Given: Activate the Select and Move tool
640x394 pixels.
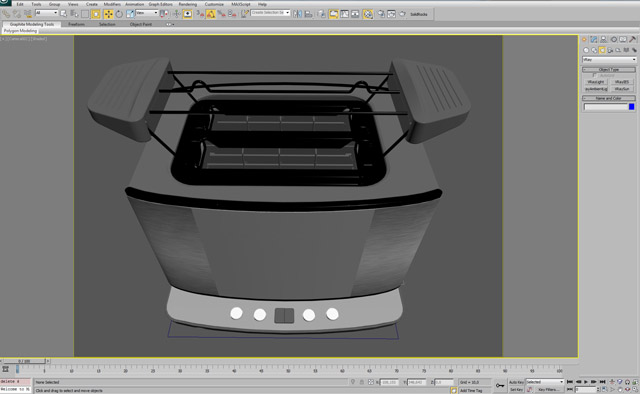Looking at the screenshot, I should (x=108, y=14).
